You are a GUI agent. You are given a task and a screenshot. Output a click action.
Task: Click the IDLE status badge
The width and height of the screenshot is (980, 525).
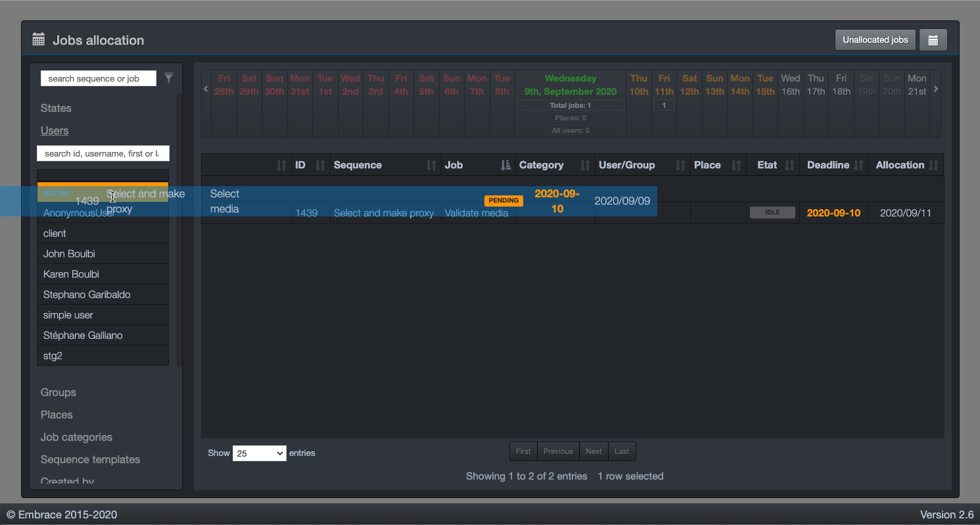(772, 213)
